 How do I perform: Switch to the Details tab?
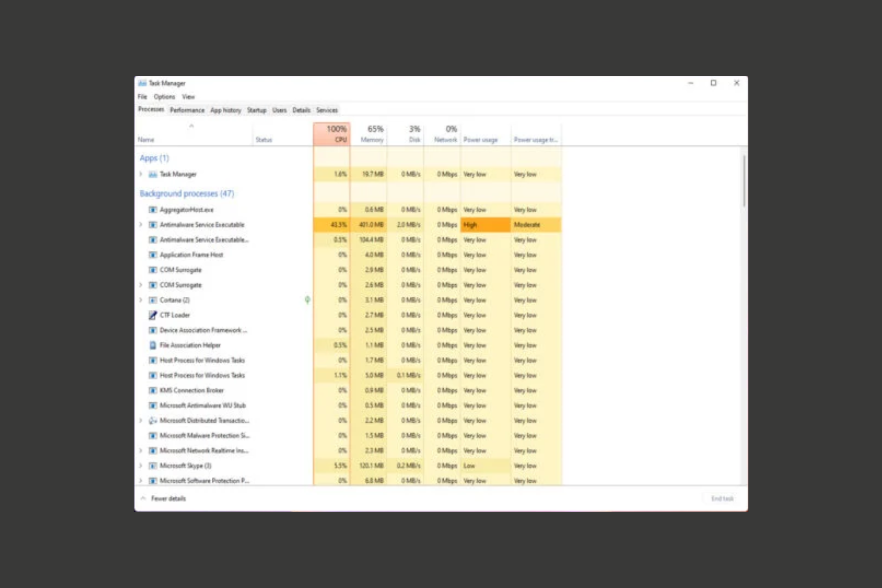click(301, 110)
